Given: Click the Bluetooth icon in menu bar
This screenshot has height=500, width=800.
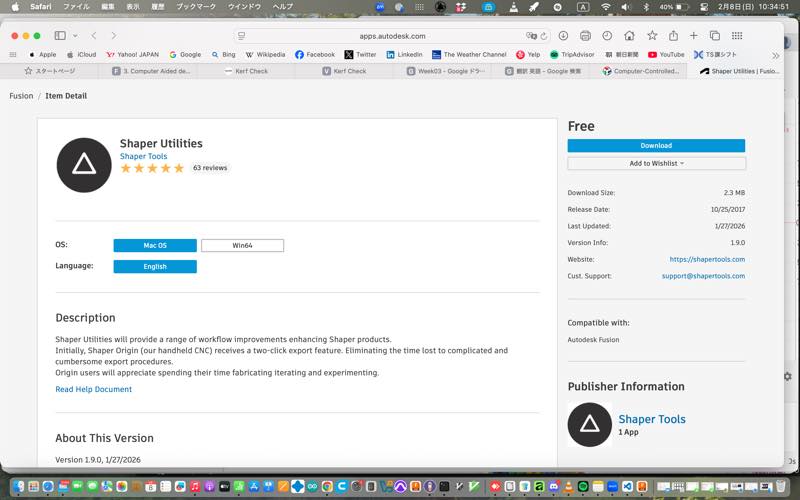Looking at the screenshot, I should coord(645,7).
